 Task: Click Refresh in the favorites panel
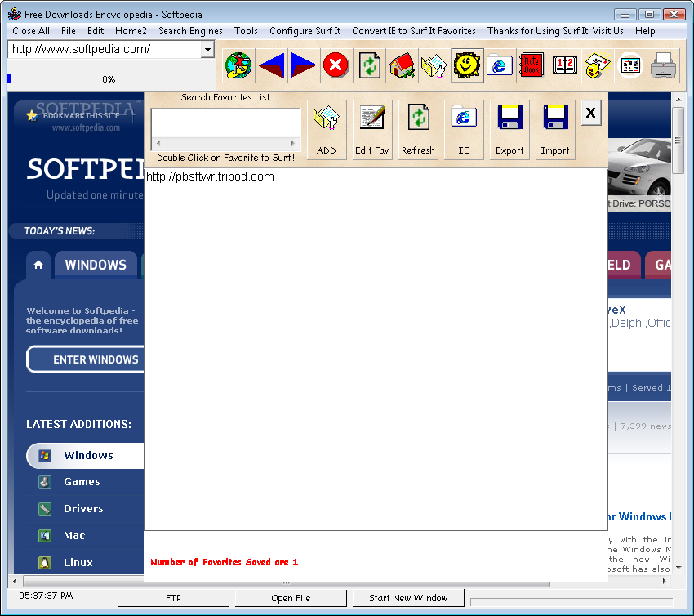(x=418, y=129)
